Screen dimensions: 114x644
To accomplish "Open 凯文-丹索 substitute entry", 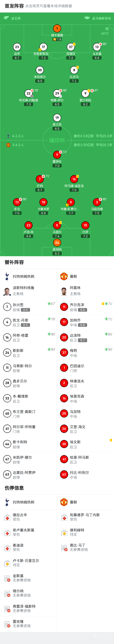I will pyautogui.click(x=28, y=322).
